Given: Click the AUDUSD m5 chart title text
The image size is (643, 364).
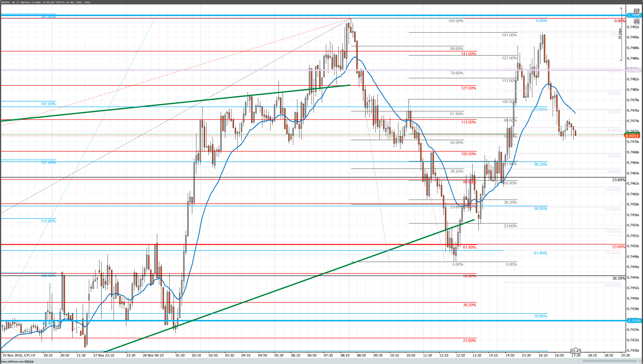Looking at the screenshot, I should pos(45,2).
